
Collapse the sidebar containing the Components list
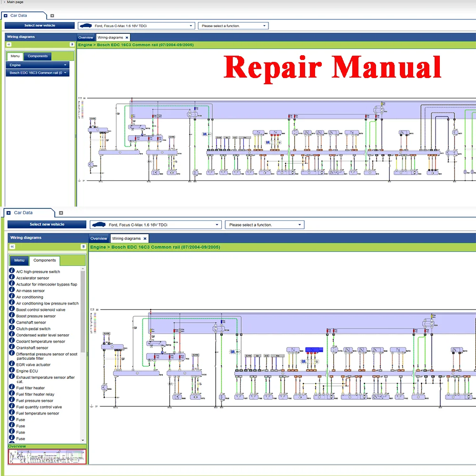click(x=12, y=247)
